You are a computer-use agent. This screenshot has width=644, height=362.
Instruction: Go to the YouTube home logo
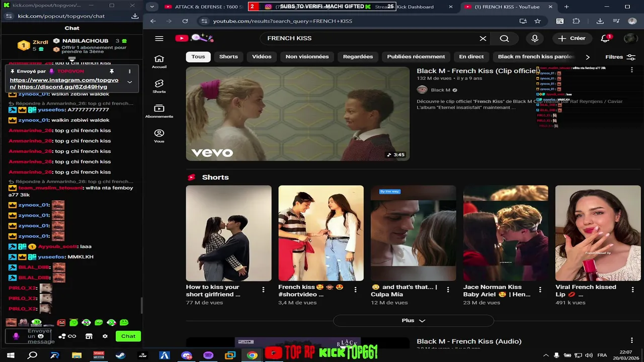194,38
